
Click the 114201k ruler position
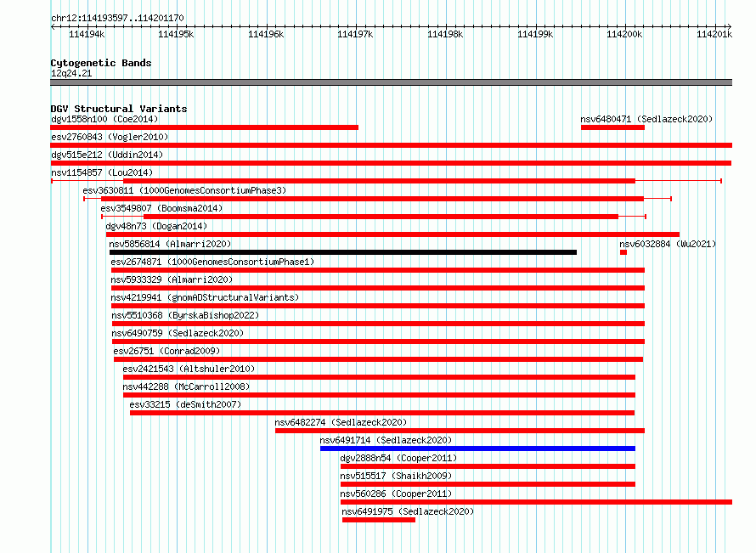tap(714, 34)
